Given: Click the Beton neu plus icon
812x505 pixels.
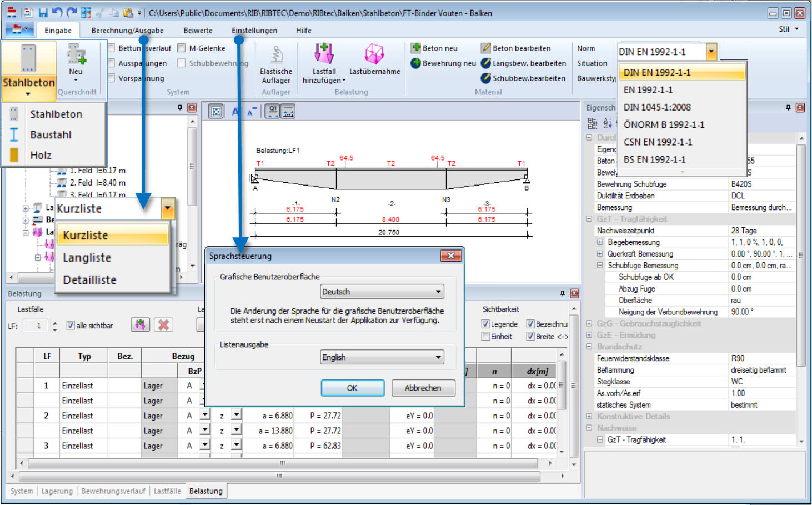Looking at the screenshot, I should [416, 48].
